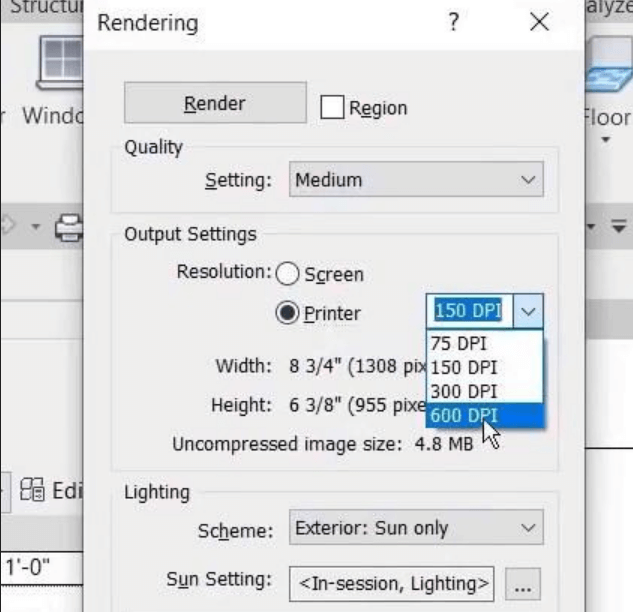The image size is (633, 612).
Task: Click the Edit Type icon in Revit properties
Action: [x=32, y=490]
